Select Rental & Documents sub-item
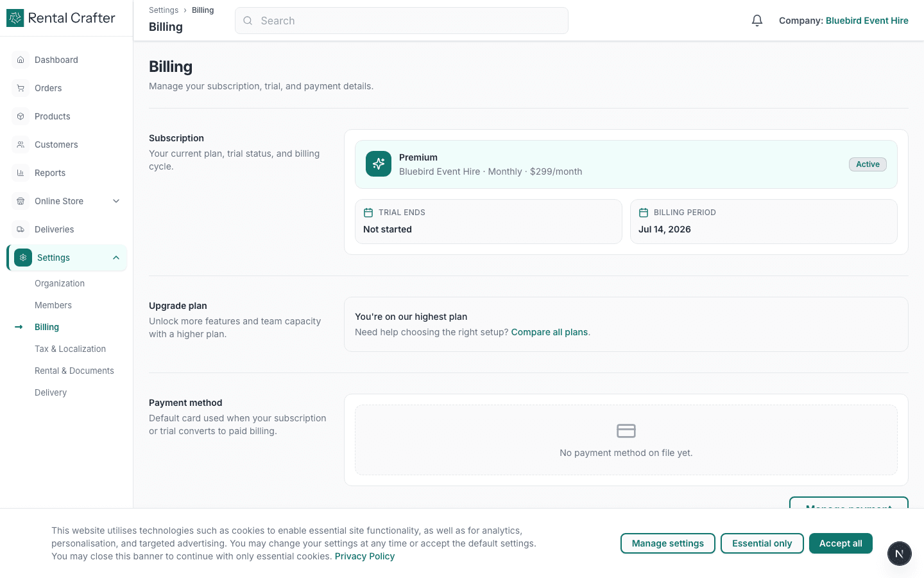This screenshot has width=924, height=578. [x=74, y=371]
